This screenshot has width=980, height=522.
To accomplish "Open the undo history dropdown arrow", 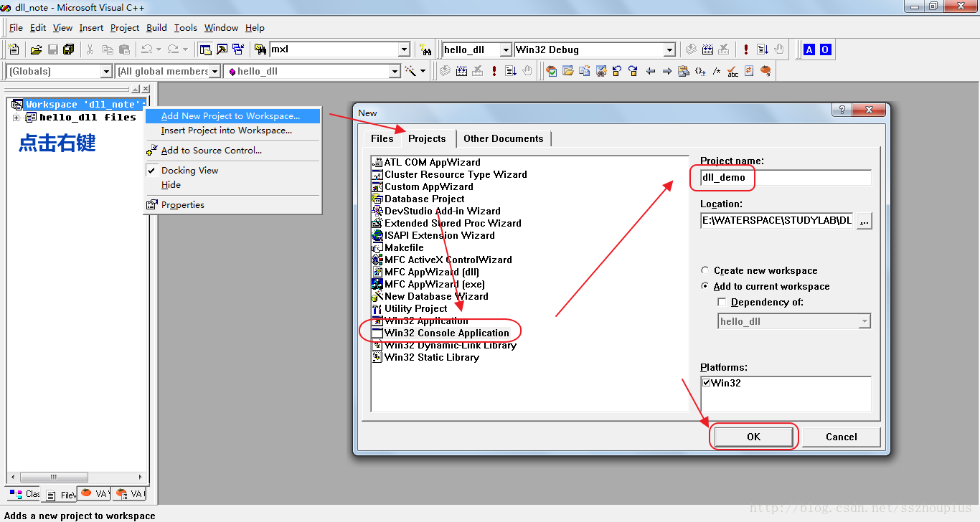I will click(158, 49).
